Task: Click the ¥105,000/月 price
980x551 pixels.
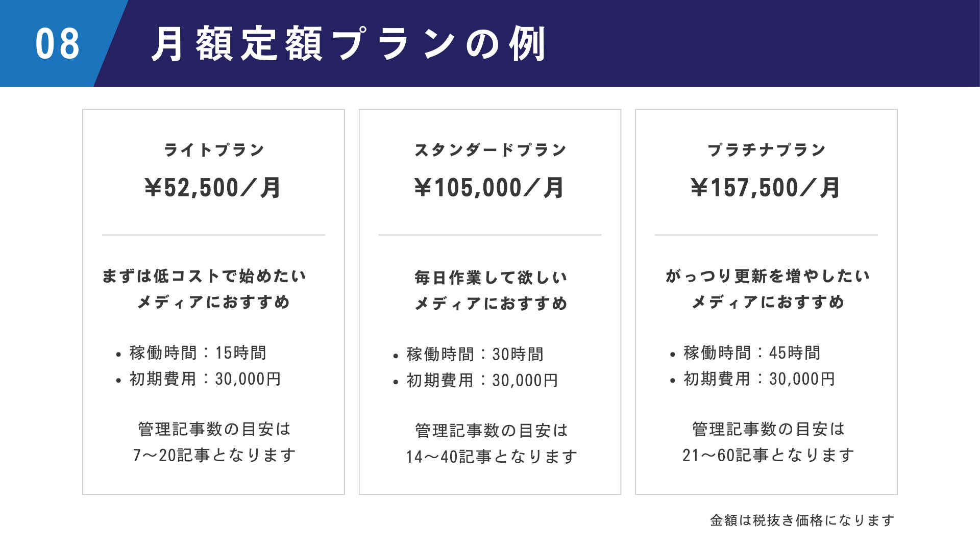Action: tap(489, 188)
